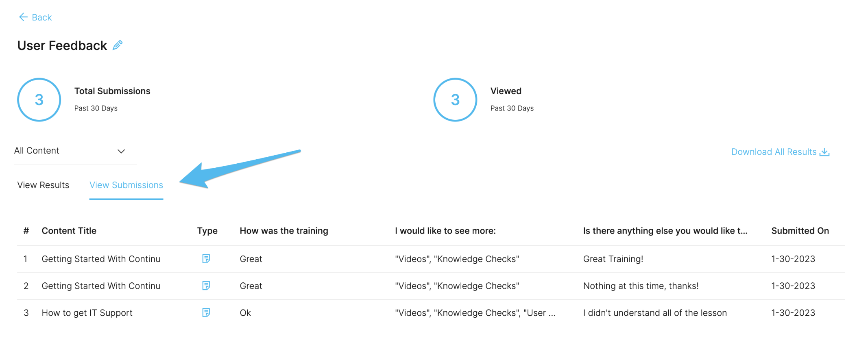Open the All Content filter
Screen dimensions: 868x338
click(x=75, y=151)
